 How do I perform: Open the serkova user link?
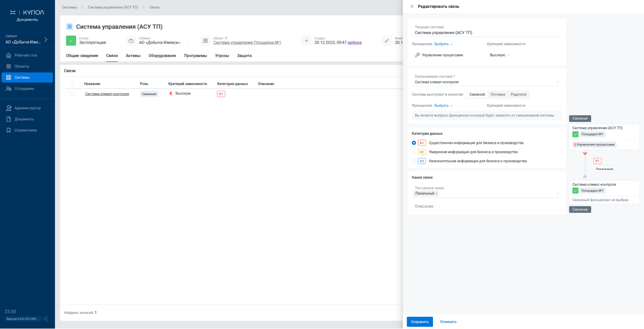[354, 43]
